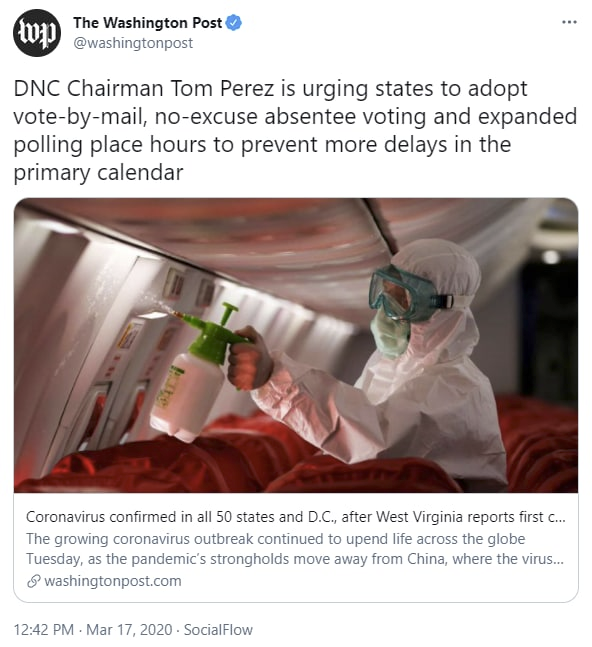This screenshot has height=647, width=592.
Task: Click the 'primary calendar' tweet line
Action: [98, 173]
